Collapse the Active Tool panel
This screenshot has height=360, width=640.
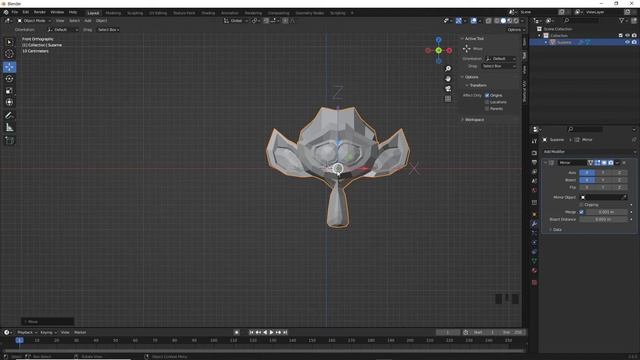click(462, 38)
